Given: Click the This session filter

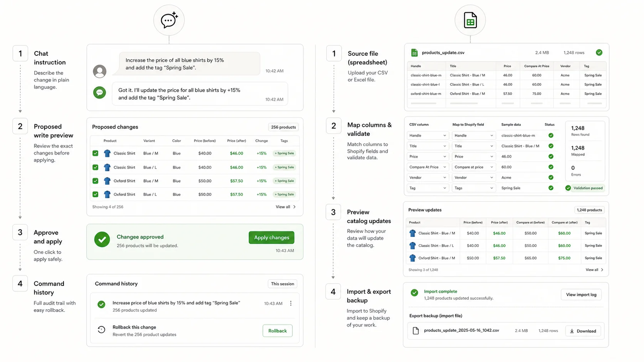Looking at the screenshot, I should 282,284.
